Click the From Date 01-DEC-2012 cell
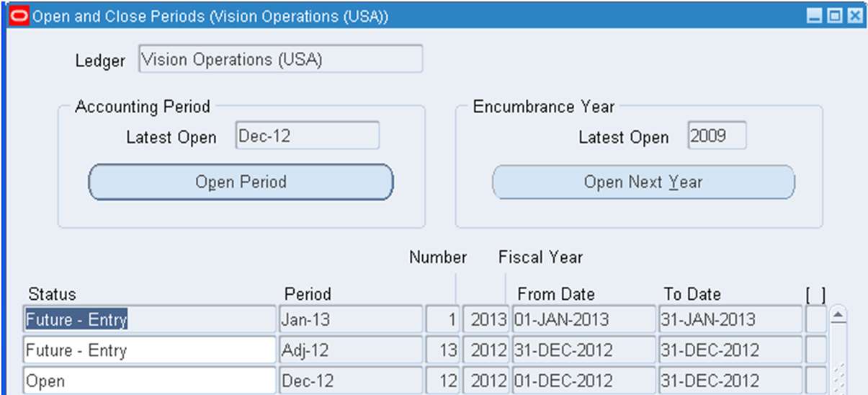 [583, 381]
